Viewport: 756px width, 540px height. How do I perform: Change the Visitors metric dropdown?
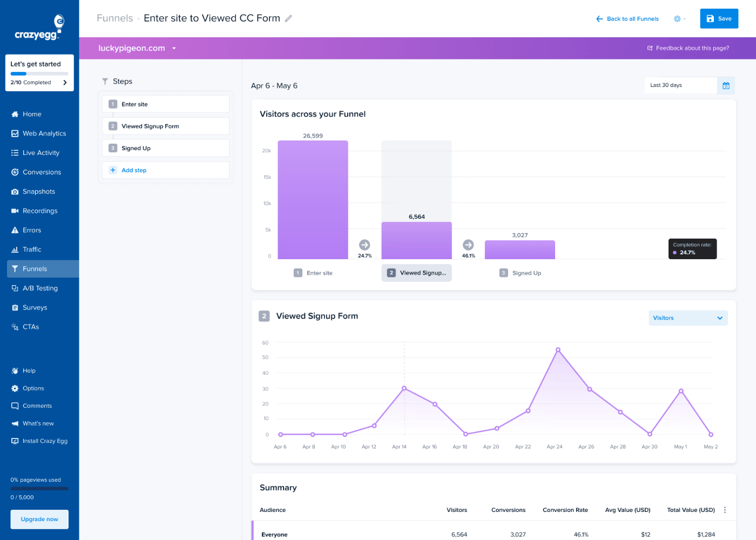pyautogui.click(x=687, y=318)
